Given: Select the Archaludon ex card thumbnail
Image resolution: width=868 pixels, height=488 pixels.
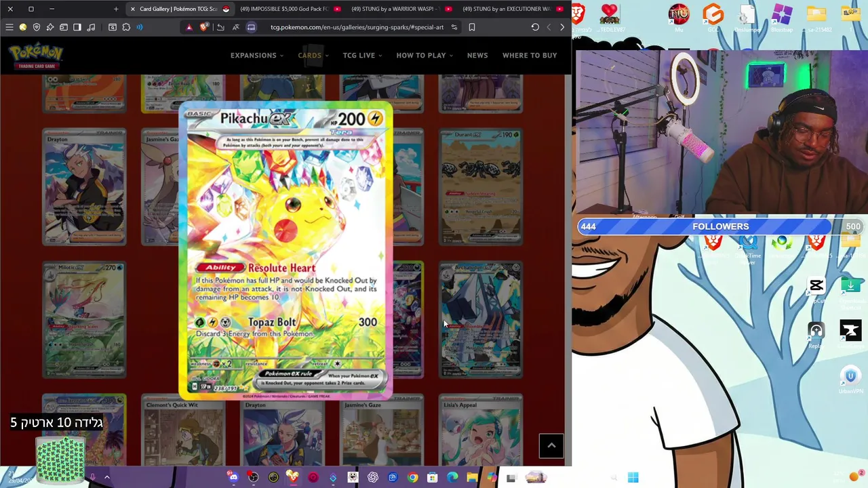Looking at the screenshot, I should 481,320.
